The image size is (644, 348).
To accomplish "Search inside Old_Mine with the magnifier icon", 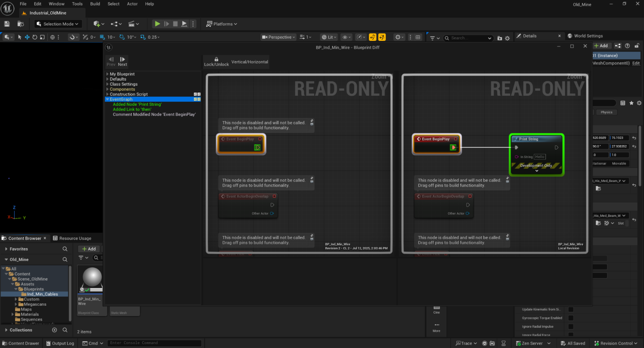I will [65, 260].
